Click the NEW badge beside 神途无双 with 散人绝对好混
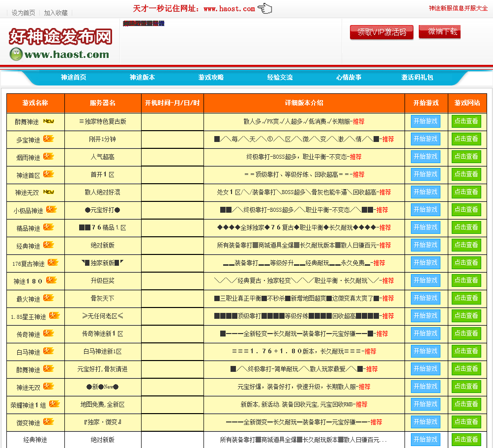 coord(49,192)
